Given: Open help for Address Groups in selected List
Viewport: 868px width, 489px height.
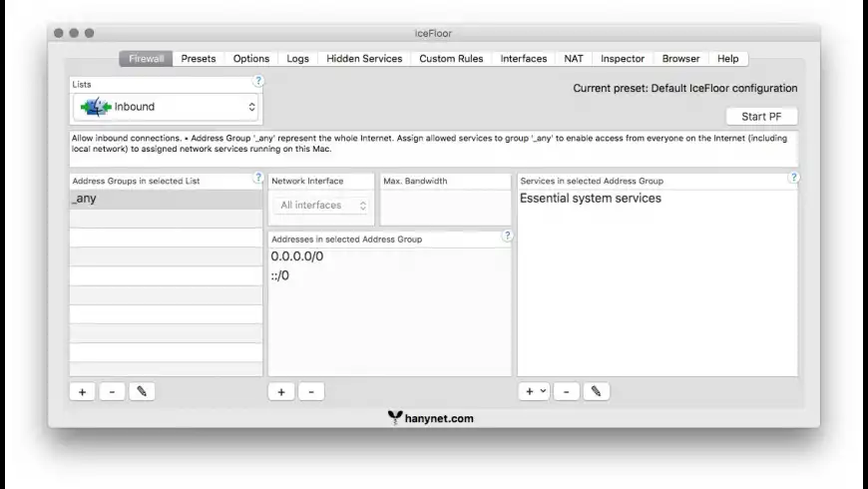Looking at the screenshot, I should click(258, 178).
